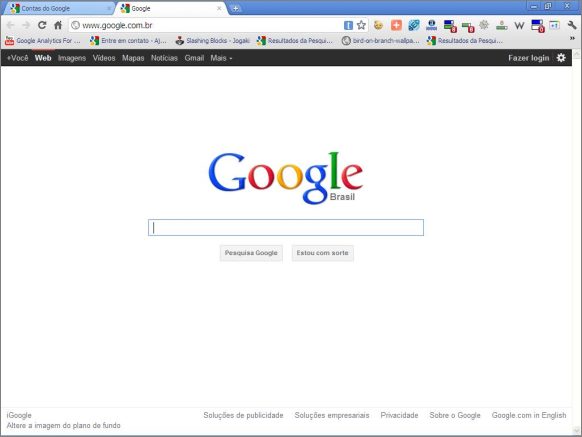Click the Estou com sorte button
The height and width of the screenshot is (437, 582).
pyautogui.click(x=322, y=253)
